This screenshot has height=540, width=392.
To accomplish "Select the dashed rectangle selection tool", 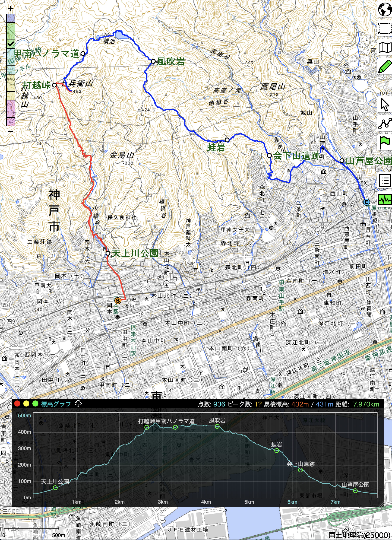I will (x=385, y=29).
